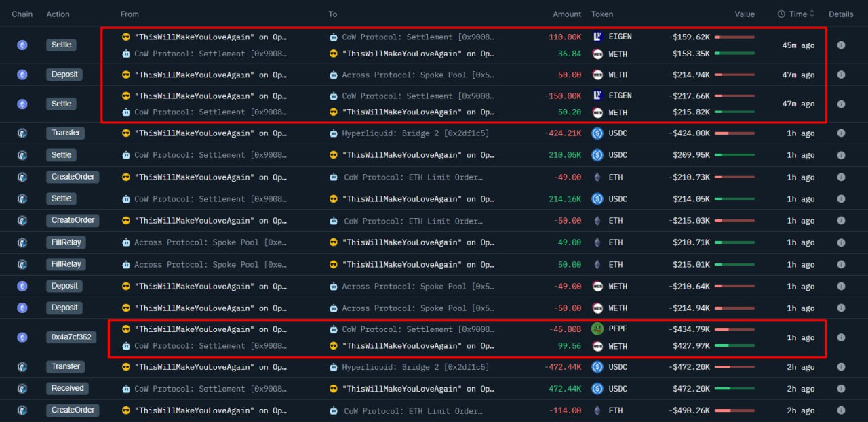Click the chain icon of the 0x4a7cf362 row
Viewport: 868px width, 422px height.
point(22,337)
